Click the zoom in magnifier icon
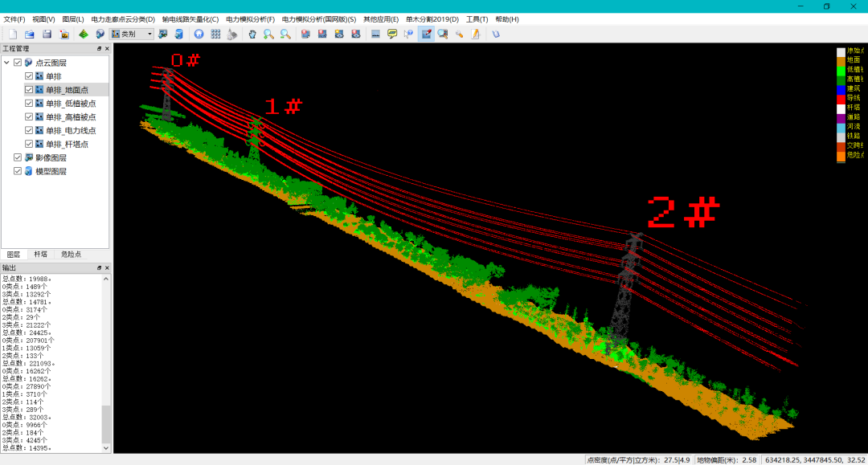This screenshot has width=868, height=465. (x=268, y=34)
